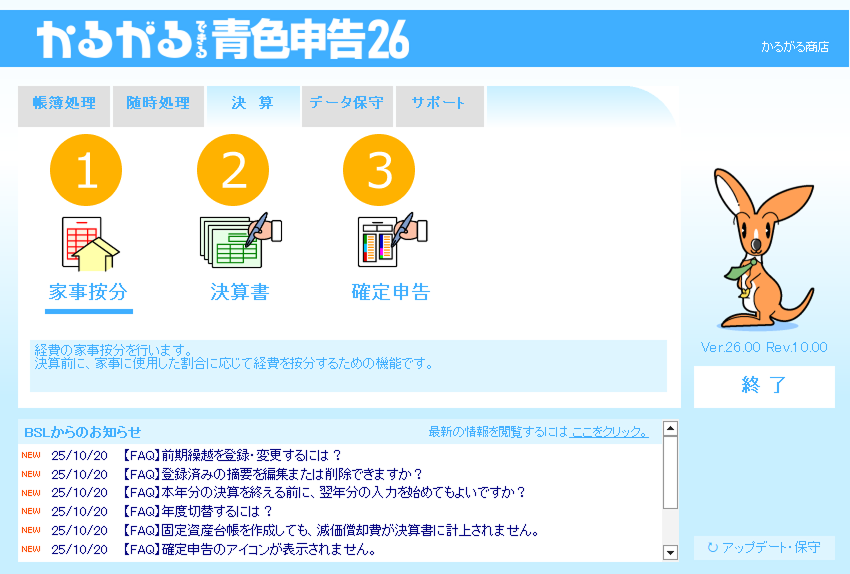Click the アップデート・保守 button

point(764,548)
